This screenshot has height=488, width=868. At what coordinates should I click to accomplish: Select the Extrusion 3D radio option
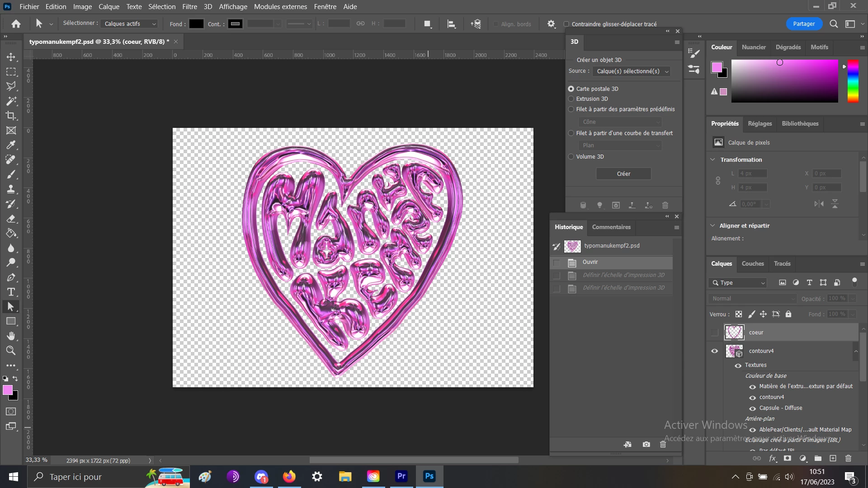click(x=571, y=99)
